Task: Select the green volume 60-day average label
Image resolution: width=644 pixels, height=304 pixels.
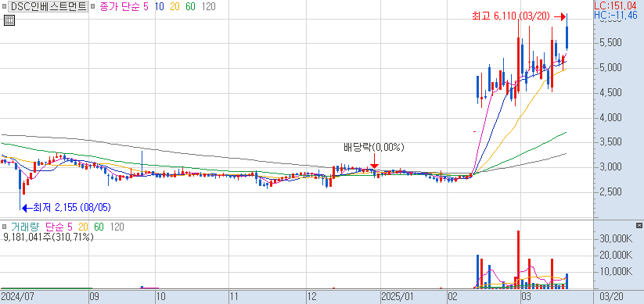Action: 99,227
